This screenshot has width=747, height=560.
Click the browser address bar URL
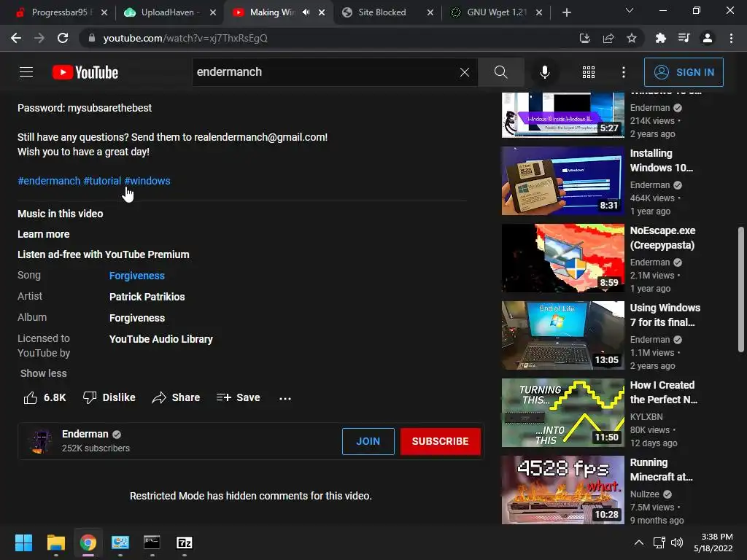click(185, 38)
